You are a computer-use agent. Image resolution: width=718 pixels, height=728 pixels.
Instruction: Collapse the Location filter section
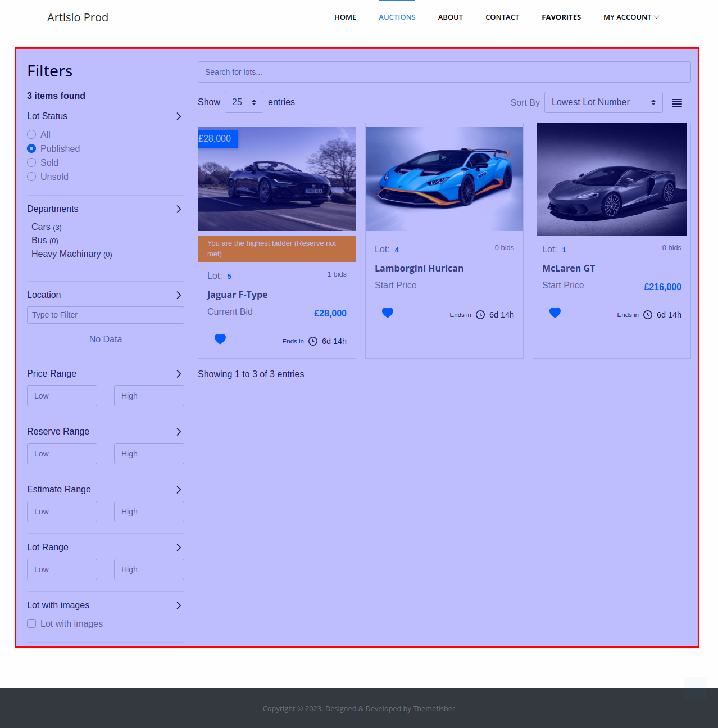179,295
